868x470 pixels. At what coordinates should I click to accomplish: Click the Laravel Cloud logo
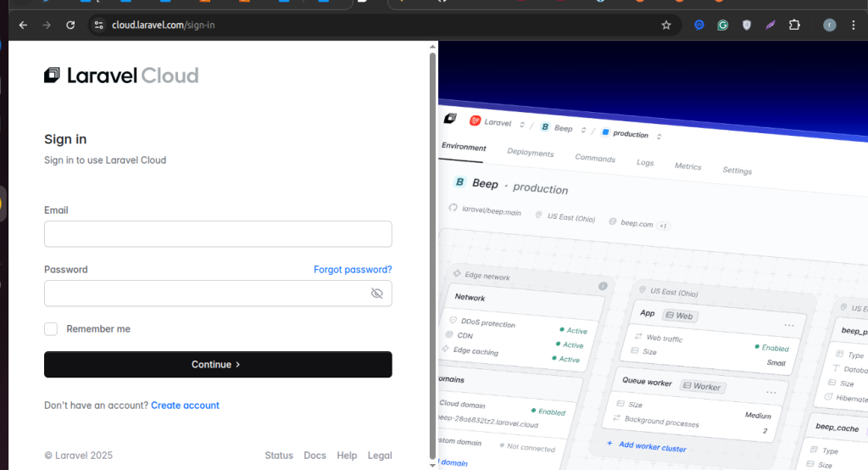pyautogui.click(x=121, y=76)
